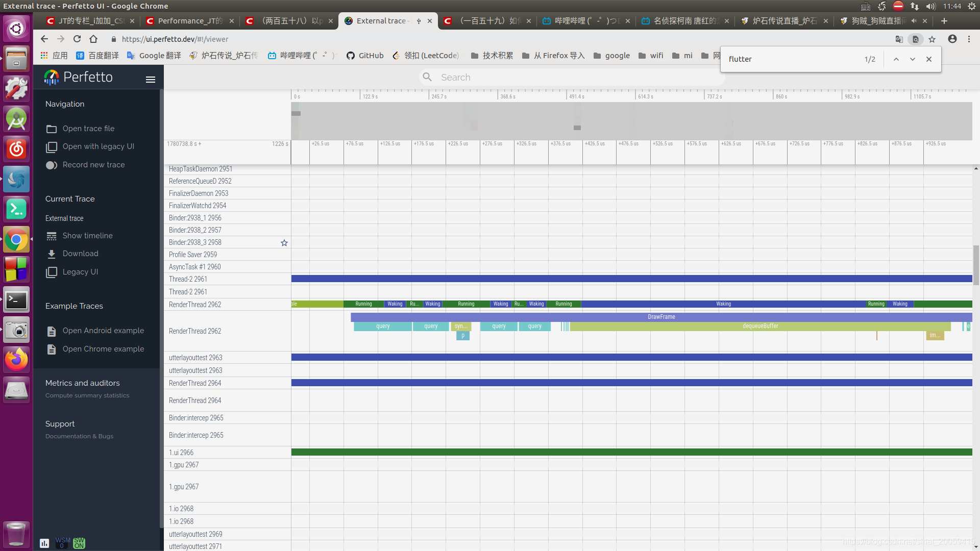This screenshot has height=551, width=980.
Task: Switch to the Performance_JT tab
Action: [x=190, y=21]
